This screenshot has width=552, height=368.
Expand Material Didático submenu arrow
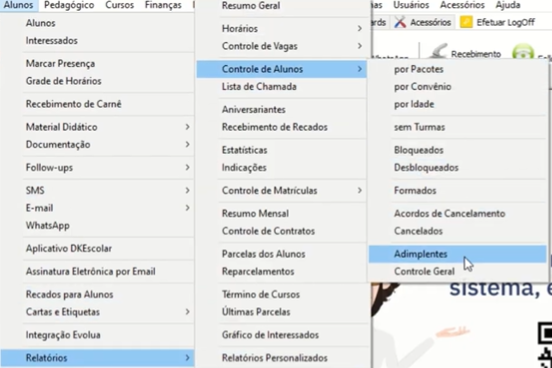[x=188, y=127]
